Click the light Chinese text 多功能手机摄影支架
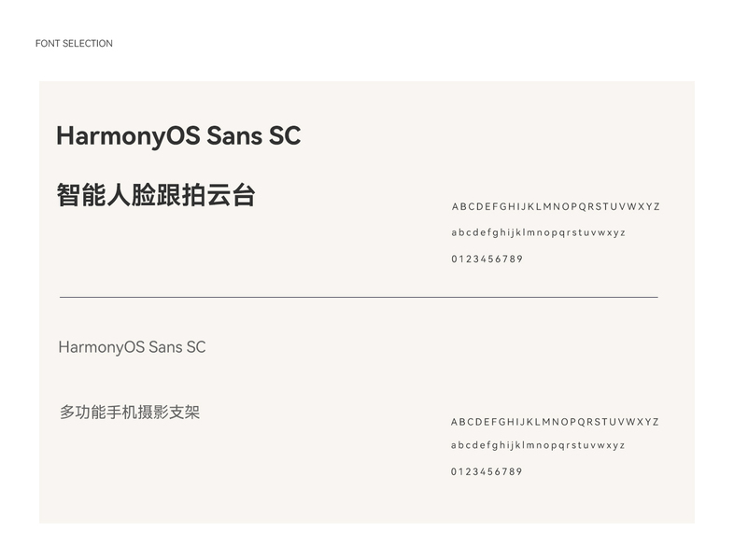Screen dimensions: 734x560 [130, 412]
